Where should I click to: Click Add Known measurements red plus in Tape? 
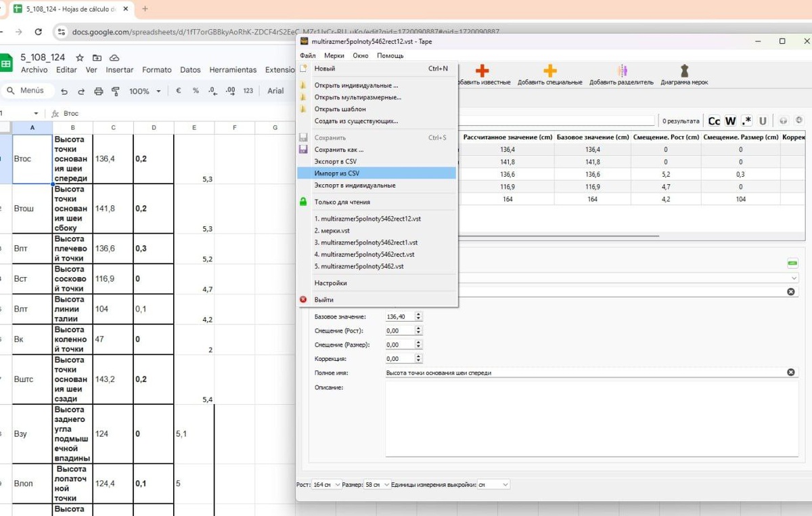pos(482,71)
